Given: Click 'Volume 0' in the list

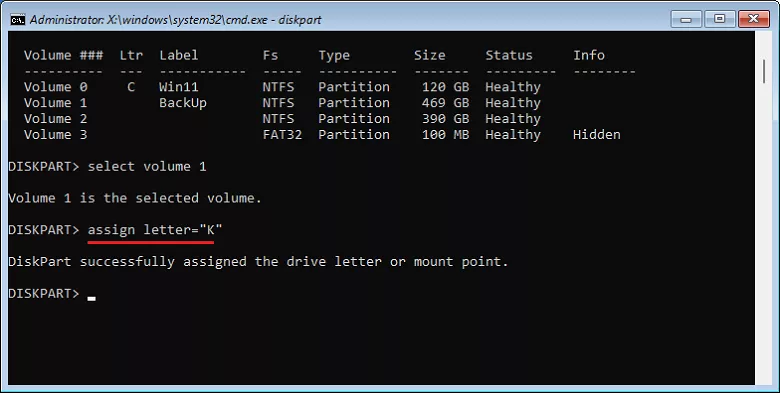Looking at the screenshot, I should pyautogui.click(x=56, y=87).
